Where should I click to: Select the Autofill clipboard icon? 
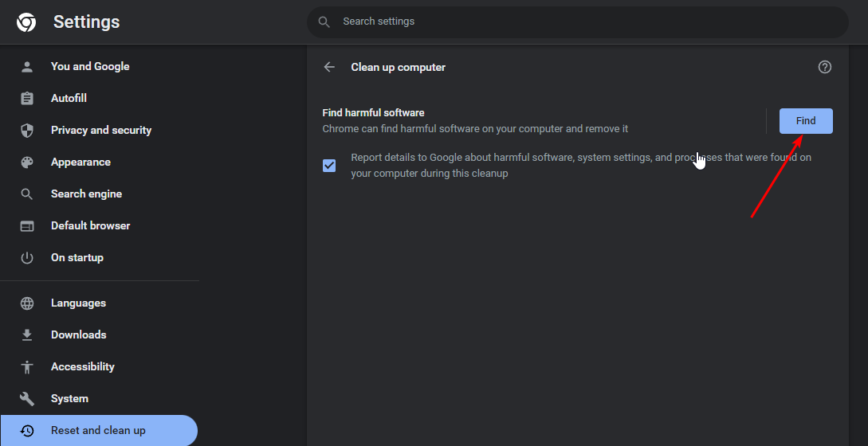point(27,99)
